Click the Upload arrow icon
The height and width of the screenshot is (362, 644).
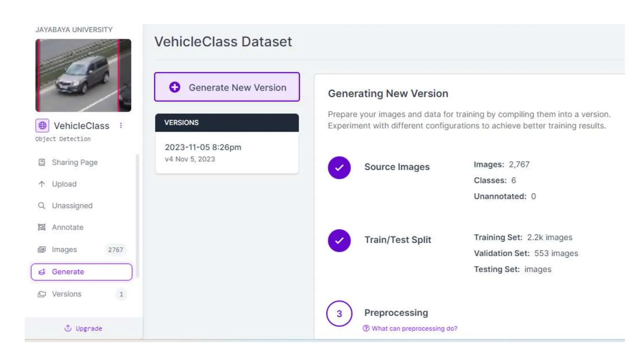click(42, 184)
